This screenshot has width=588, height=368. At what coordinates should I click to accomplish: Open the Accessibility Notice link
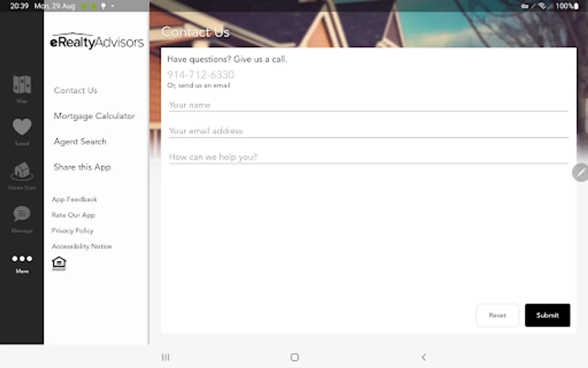pyautogui.click(x=82, y=246)
